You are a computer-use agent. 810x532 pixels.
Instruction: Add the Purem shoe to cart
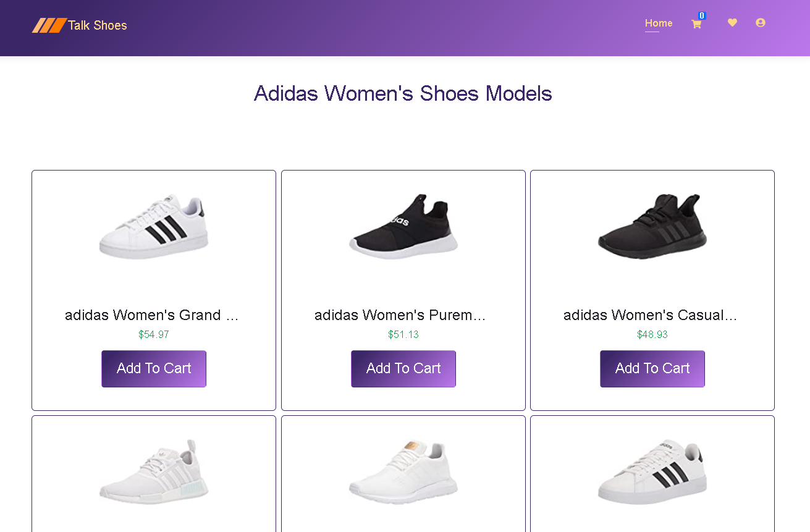click(x=403, y=368)
